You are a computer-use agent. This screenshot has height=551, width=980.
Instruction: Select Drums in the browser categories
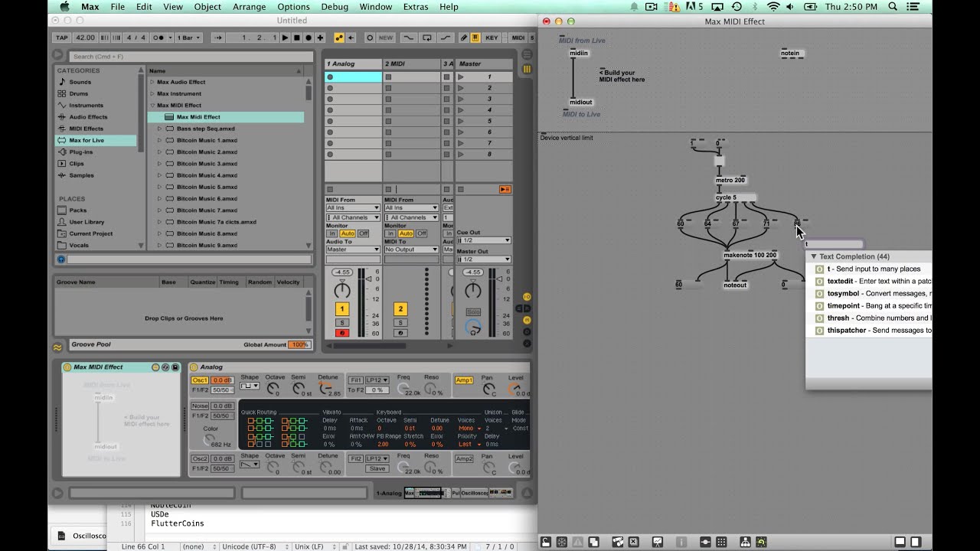pyautogui.click(x=79, y=93)
